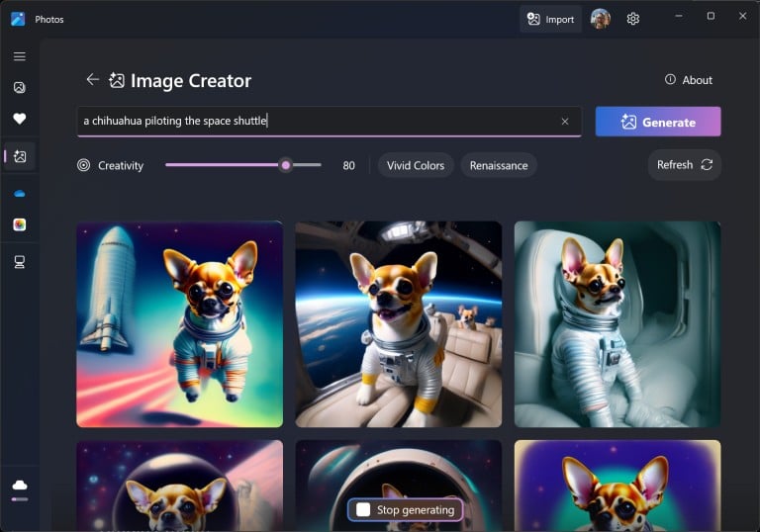This screenshot has height=532, width=760.
Task: Maximize the Photos window
Action: (711, 16)
